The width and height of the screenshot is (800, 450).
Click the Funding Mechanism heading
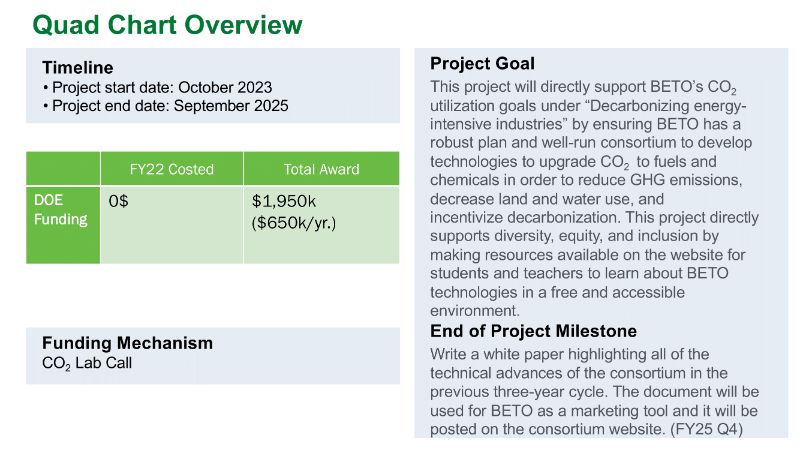coord(127,343)
